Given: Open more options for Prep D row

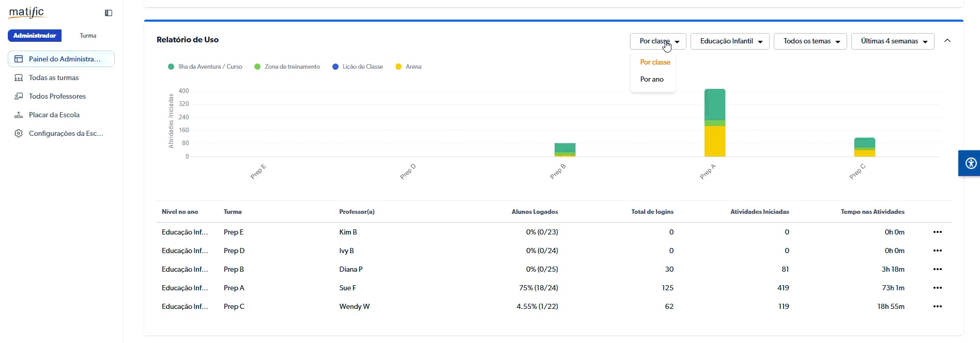Looking at the screenshot, I should [937, 251].
